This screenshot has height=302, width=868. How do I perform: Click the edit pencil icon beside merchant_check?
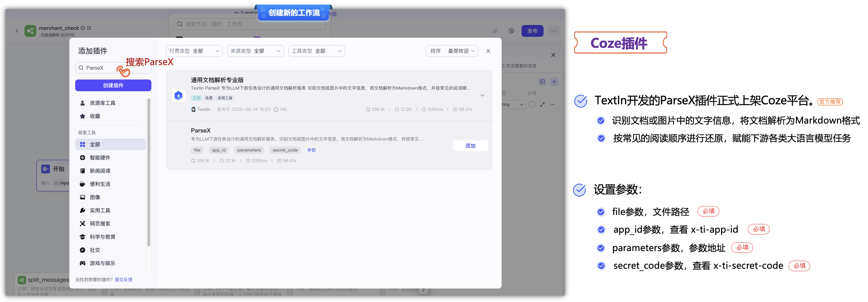tap(89, 28)
